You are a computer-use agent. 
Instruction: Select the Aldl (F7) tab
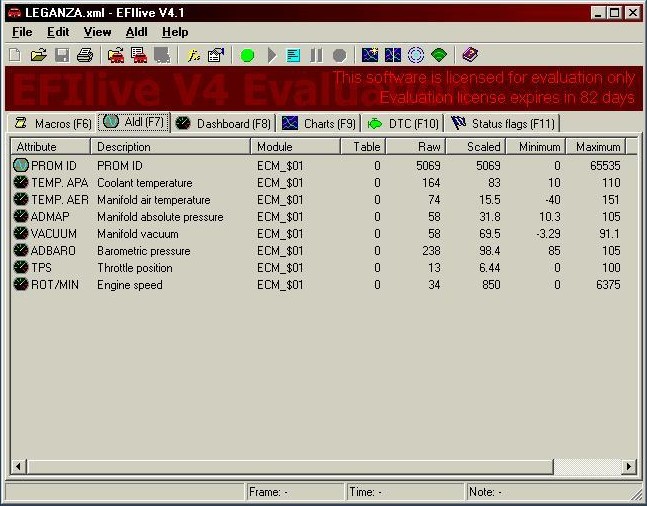(x=134, y=122)
